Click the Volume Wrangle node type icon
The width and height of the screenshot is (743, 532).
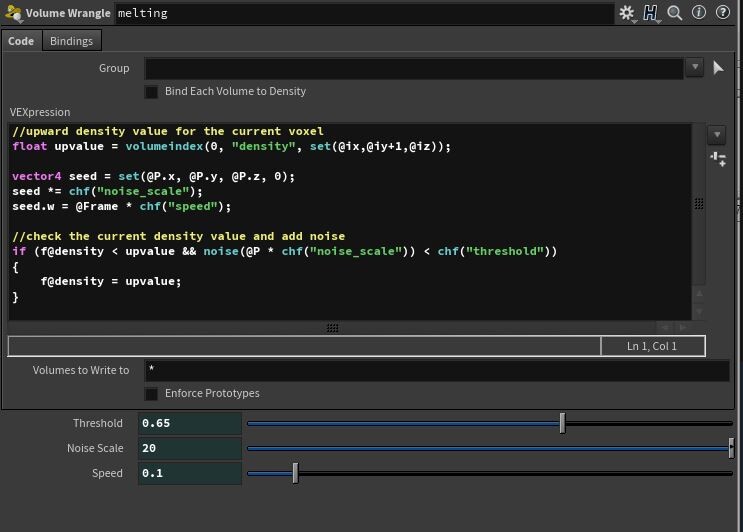[x=13, y=13]
